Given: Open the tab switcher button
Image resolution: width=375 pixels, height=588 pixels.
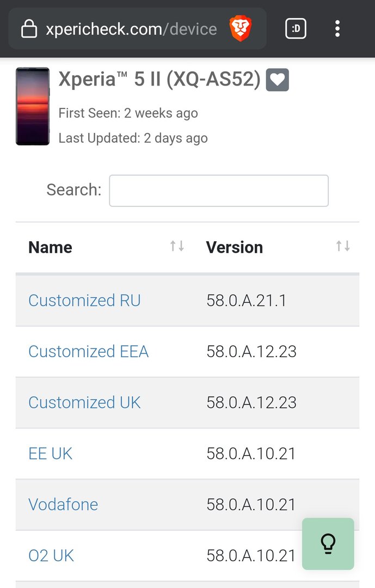Looking at the screenshot, I should pos(296,28).
